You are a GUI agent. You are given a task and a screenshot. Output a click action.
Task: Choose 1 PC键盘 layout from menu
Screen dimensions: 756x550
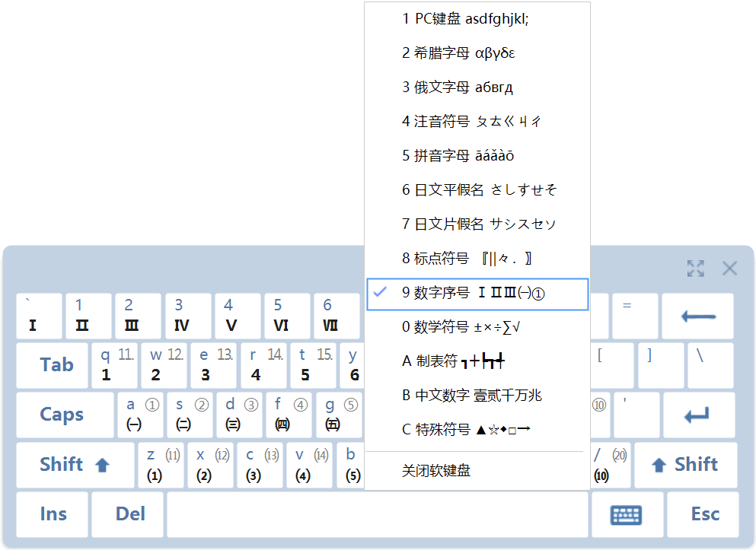tap(477, 19)
